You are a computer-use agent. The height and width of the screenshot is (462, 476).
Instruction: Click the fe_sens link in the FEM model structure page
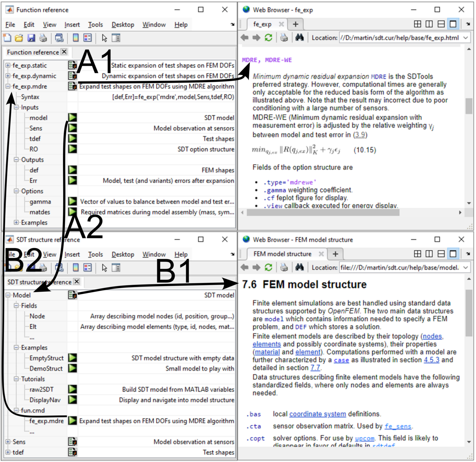point(398,426)
